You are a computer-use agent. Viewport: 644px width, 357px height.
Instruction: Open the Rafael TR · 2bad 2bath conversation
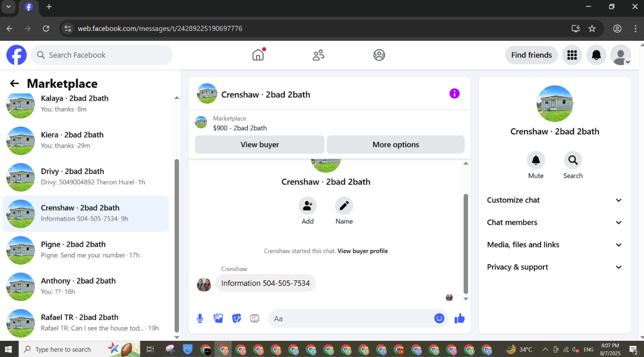(x=86, y=323)
